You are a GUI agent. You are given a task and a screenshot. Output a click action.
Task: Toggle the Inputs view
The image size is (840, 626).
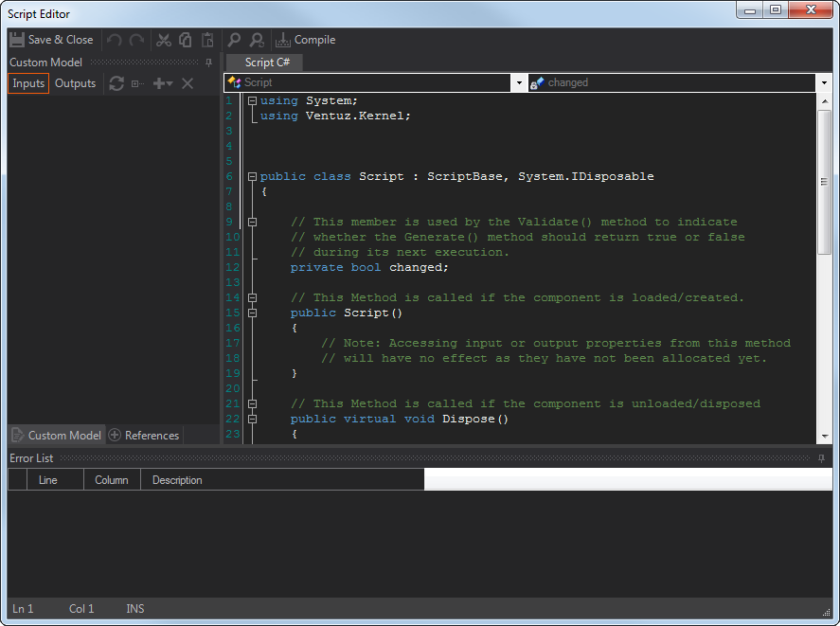pos(28,83)
